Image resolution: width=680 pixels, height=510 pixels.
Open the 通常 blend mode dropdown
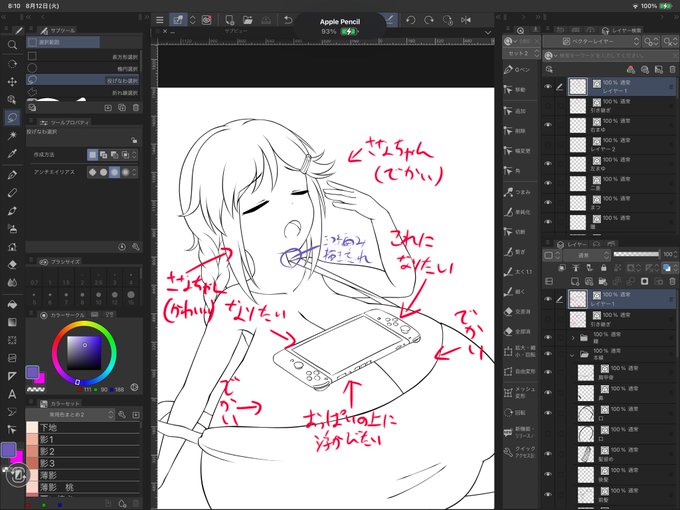point(586,255)
